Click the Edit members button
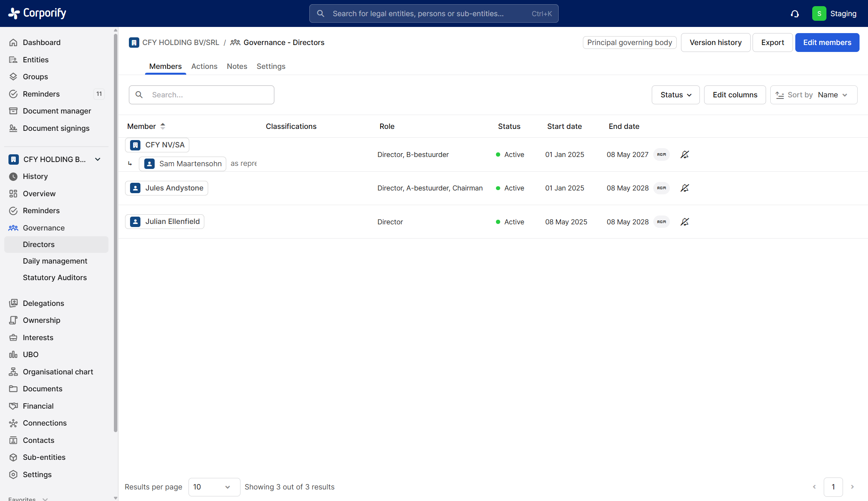 tap(827, 43)
